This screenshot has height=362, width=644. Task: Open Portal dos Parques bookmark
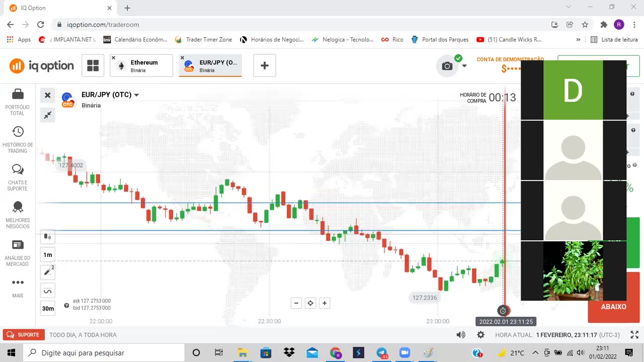(440, 39)
